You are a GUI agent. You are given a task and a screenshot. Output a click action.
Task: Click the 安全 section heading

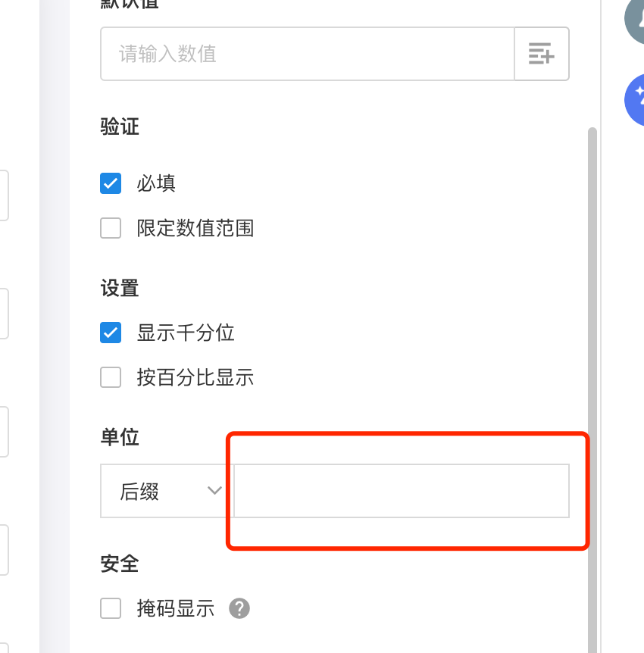pos(120,564)
